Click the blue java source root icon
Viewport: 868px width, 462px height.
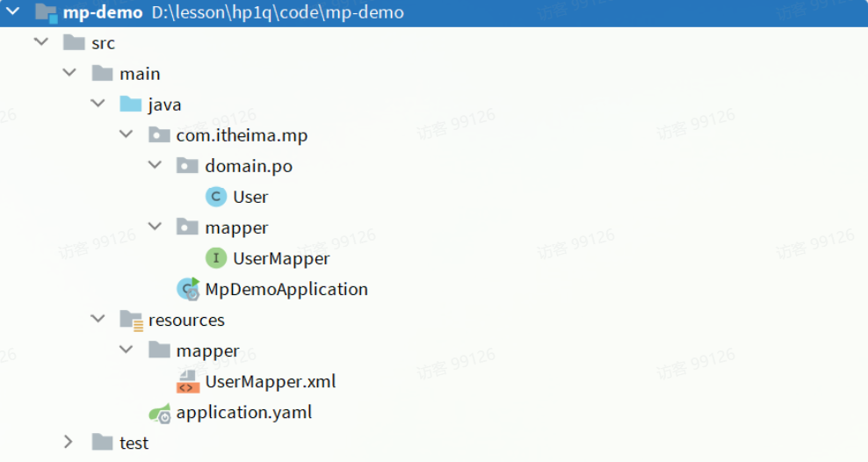point(131,104)
